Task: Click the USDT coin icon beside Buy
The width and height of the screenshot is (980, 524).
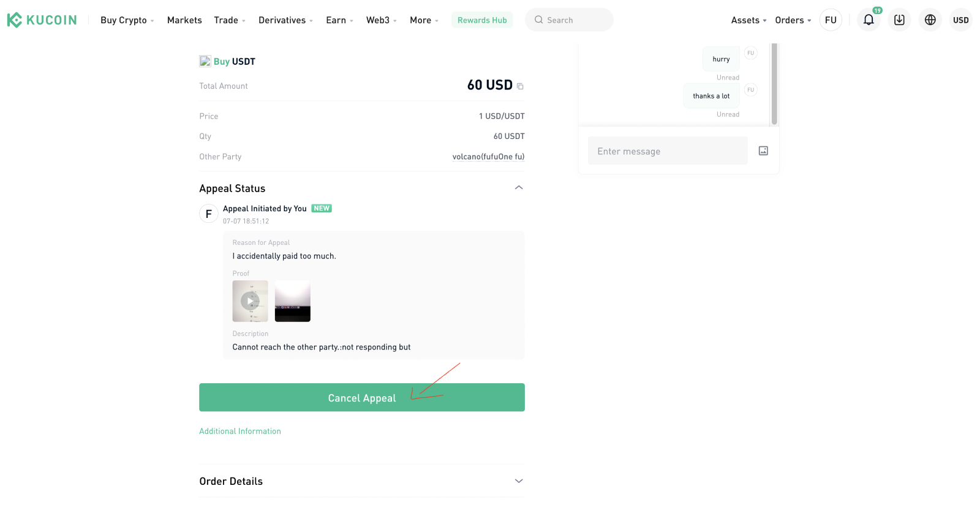Action: pyautogui.click(x=205, y=61)
